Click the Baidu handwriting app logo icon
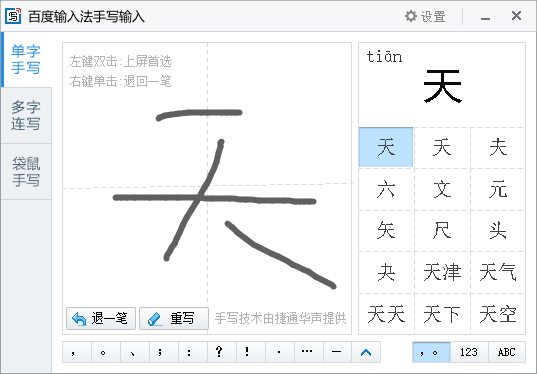 pos(13,16)
